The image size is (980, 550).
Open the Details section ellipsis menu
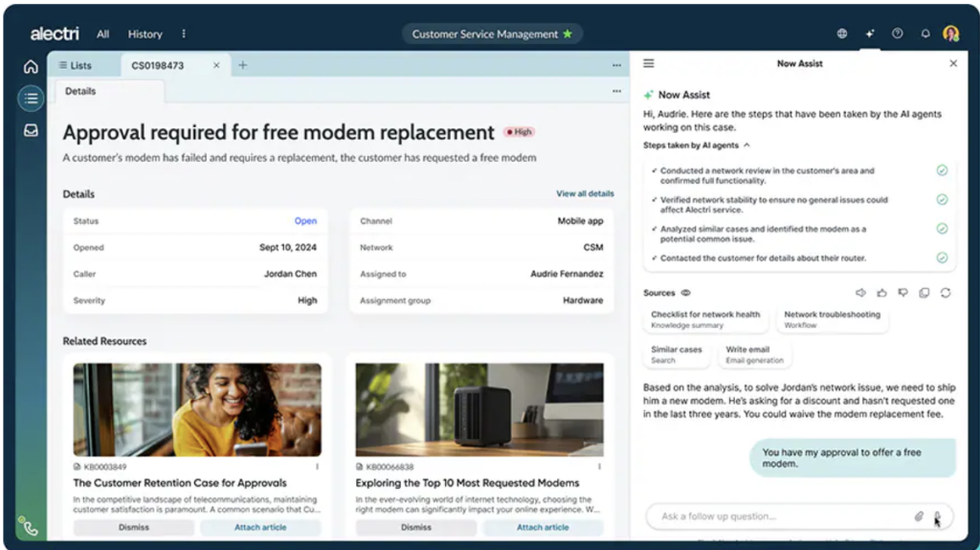617,91
